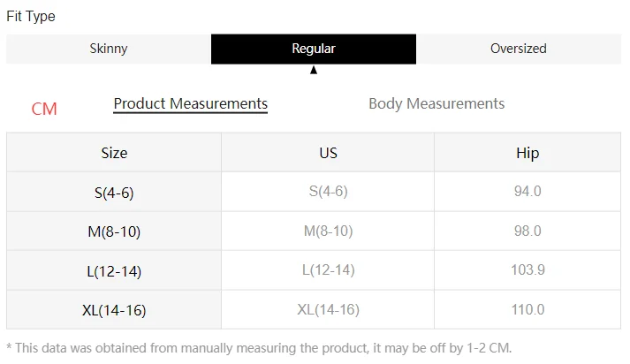Switch to Oversized fit type

pos(519,49)
